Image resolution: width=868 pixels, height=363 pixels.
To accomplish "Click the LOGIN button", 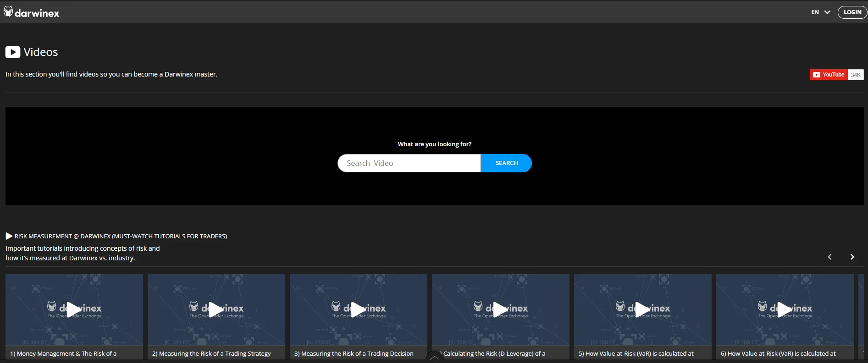I will [x=852, y=12].
